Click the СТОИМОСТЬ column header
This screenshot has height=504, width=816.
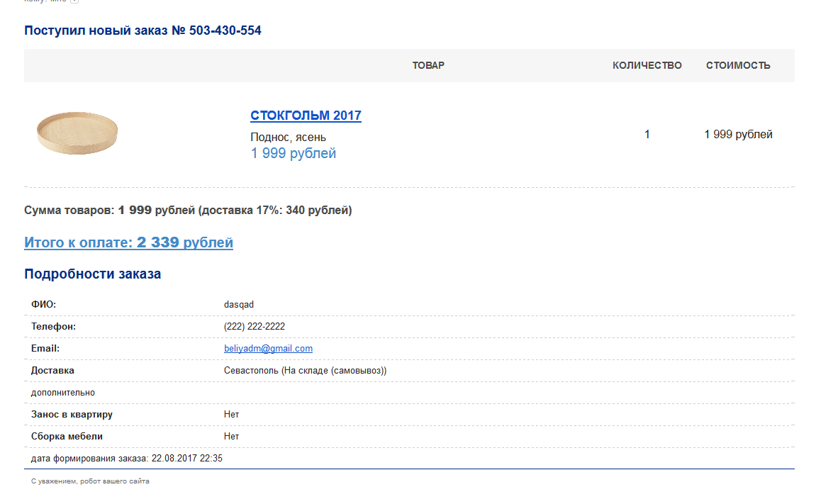(x=738, y=65)
